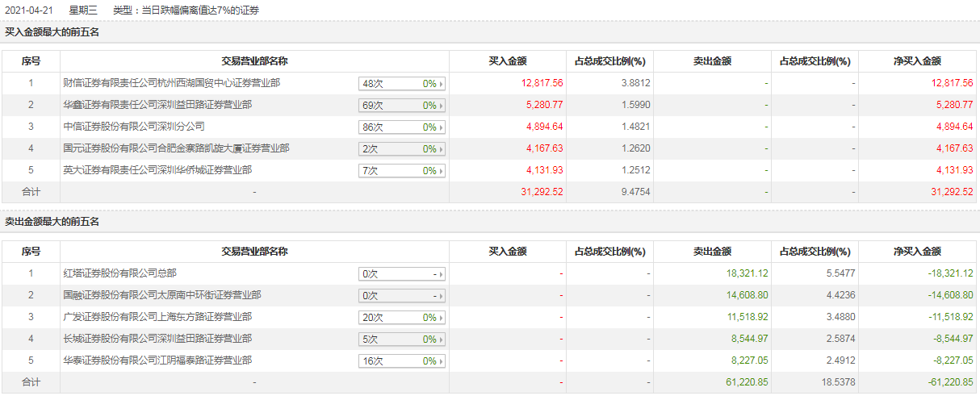This screenshot has width=980, height=400.
Task: Expand the 16次 0% dropdown for 华泰证券
Action: coord(402,360)
